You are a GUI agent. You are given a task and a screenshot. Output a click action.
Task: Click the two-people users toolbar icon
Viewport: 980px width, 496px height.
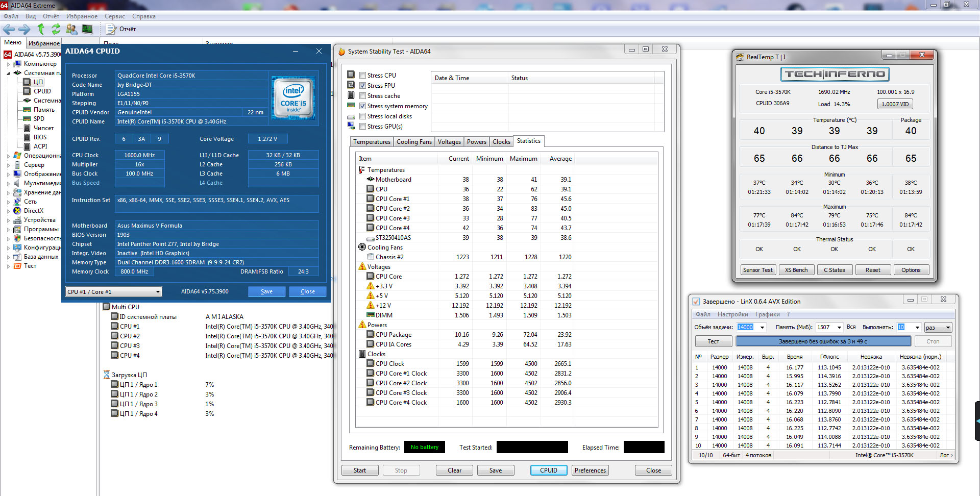point(71,29)
